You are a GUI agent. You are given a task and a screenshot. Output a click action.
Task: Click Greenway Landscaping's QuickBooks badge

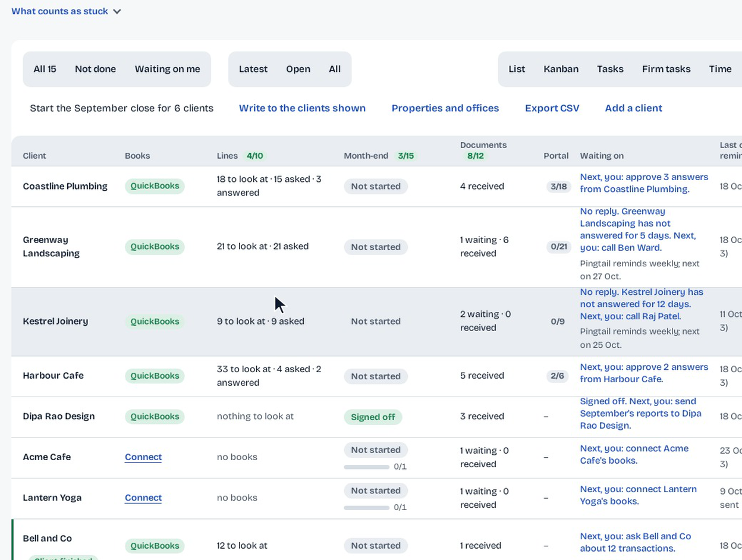[155, 247]
